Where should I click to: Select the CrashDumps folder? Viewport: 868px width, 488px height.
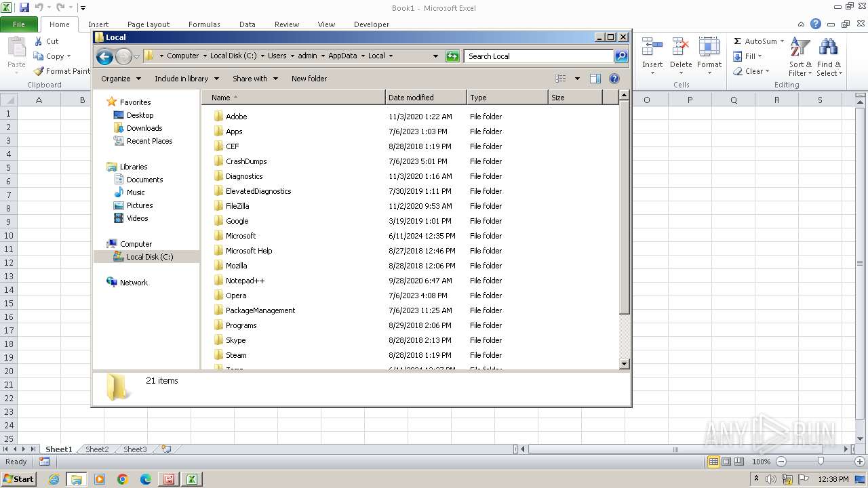[x=246, y=161]
